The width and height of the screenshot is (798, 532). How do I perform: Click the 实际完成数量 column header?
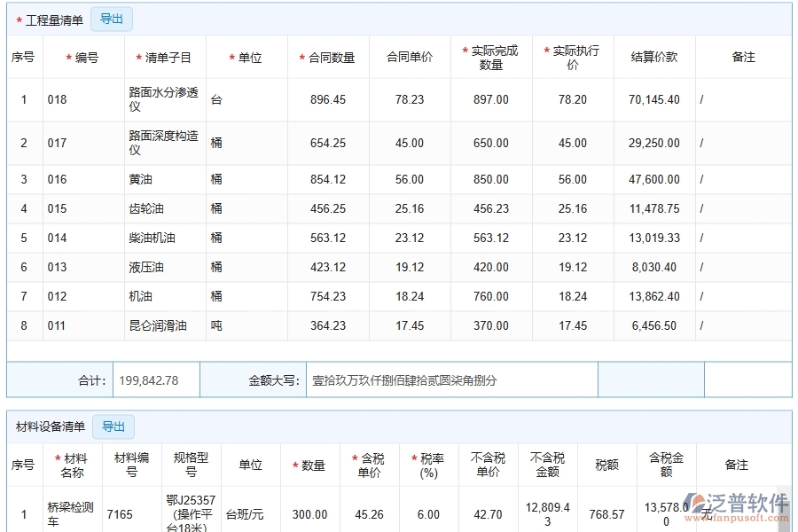(x=489, y=56)
